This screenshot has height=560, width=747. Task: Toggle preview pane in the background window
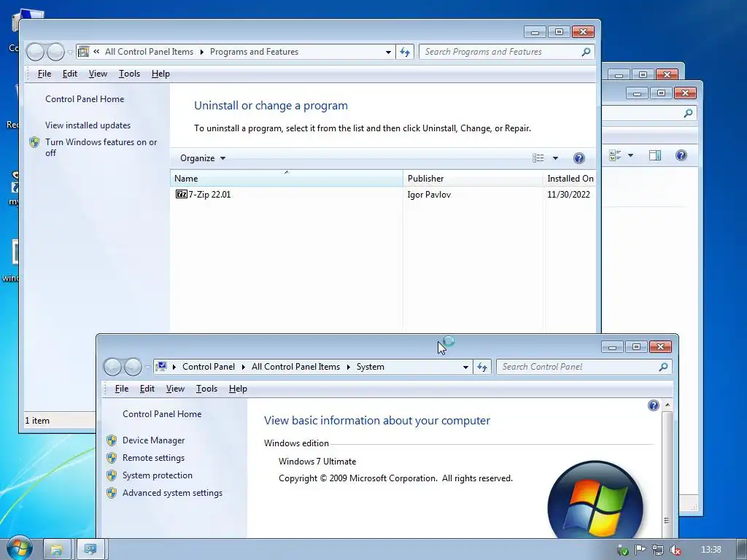click(x=655, y=155)
